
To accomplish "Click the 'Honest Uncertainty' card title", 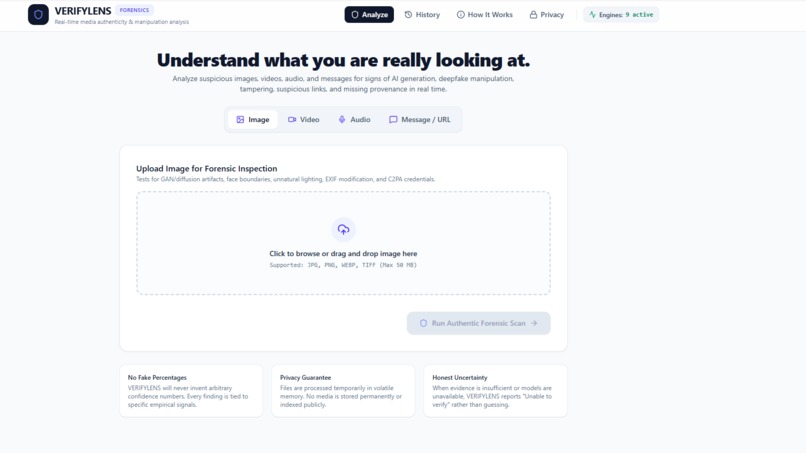I will point(460,377).
